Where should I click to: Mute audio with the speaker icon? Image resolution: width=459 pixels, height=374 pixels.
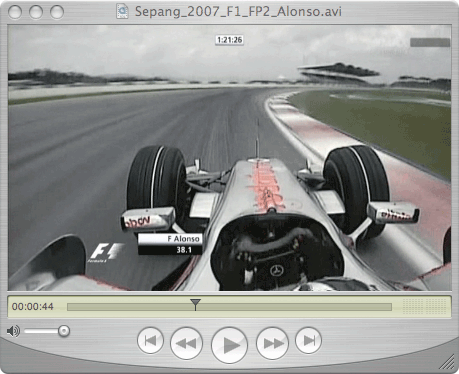tap(13, 331)
